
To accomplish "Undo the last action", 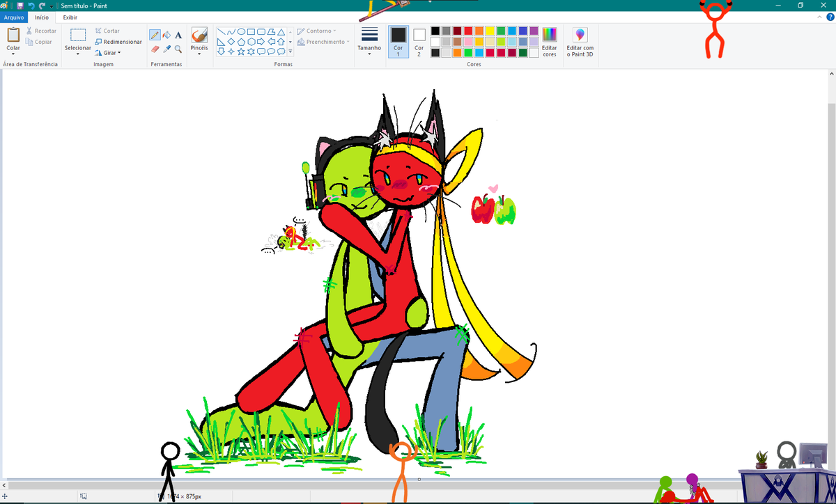I will pyautogui.click(x=31, y=6).
